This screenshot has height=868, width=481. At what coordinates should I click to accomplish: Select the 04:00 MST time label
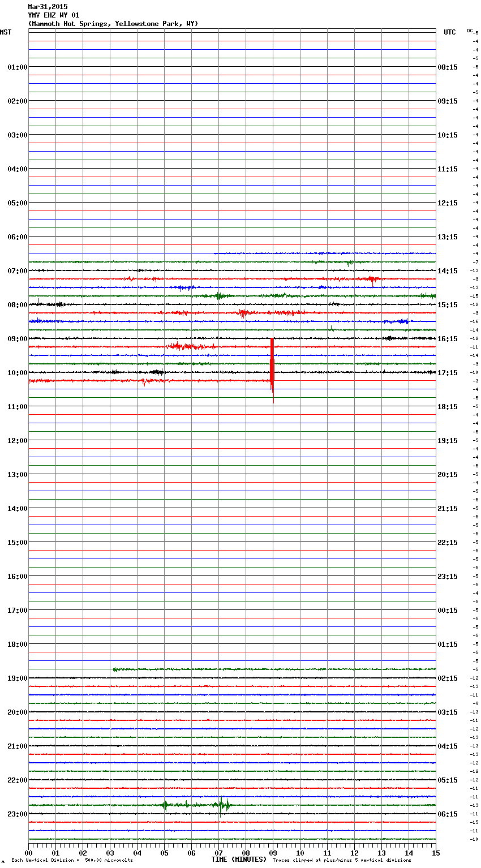point(18,169)
